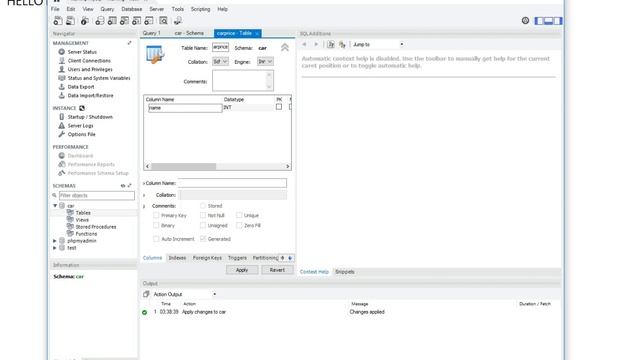The height and width of the screenshot is (360, 640).
Task: Open the Options File entry
Action: [81, 134]
